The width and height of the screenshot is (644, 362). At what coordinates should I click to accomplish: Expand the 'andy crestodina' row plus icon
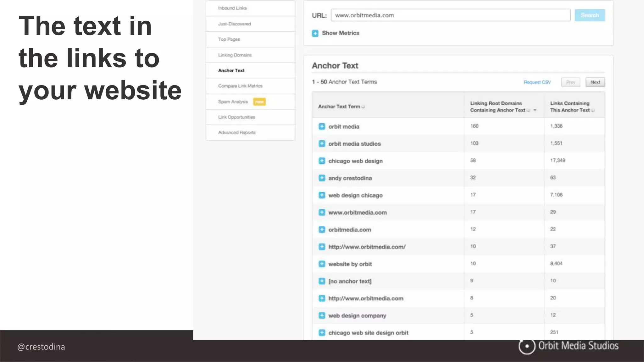point(322,178)
